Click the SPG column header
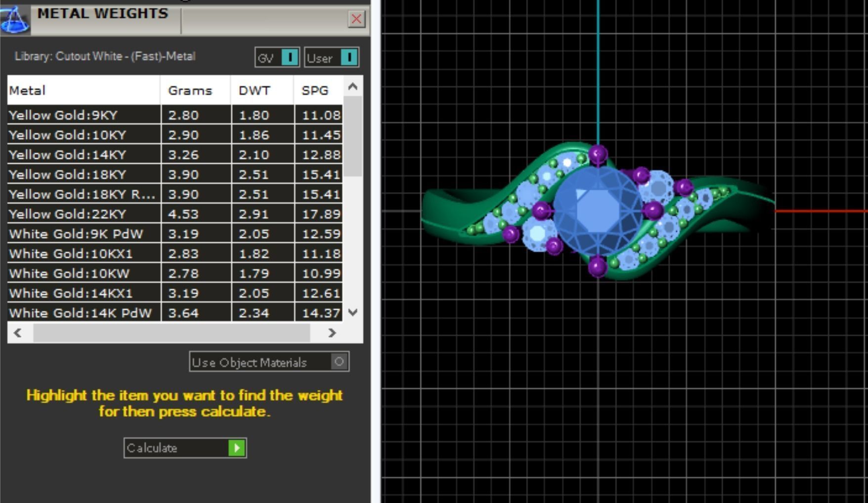This screenshot has width=868, height=503. click(x=319, y=91)
